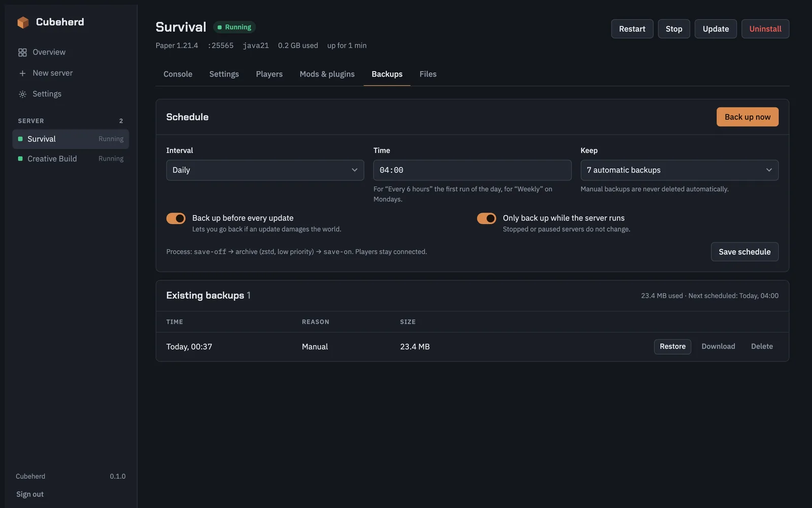Click the green Running status badge
Viewport: 812px width, 508px height.
234,27
